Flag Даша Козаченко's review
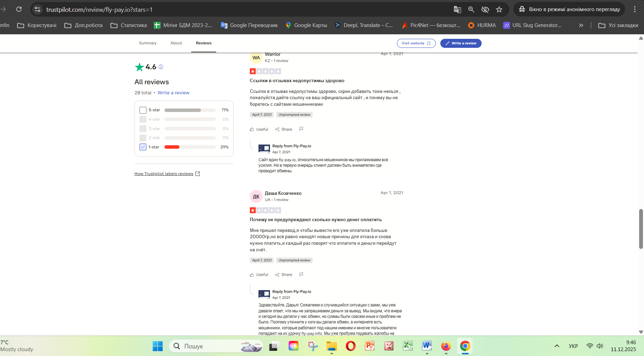This screenshot has width=644, height=356. coord(302,275)
